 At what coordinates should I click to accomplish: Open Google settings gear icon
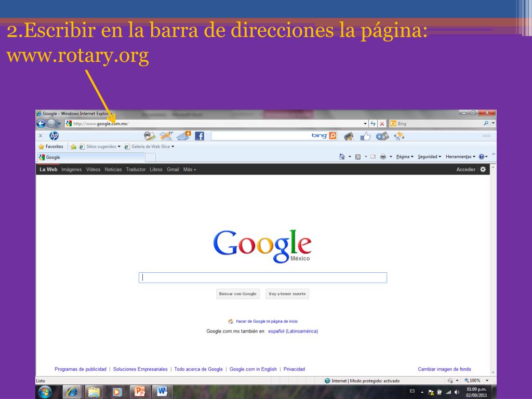click(x=483, y=169)
